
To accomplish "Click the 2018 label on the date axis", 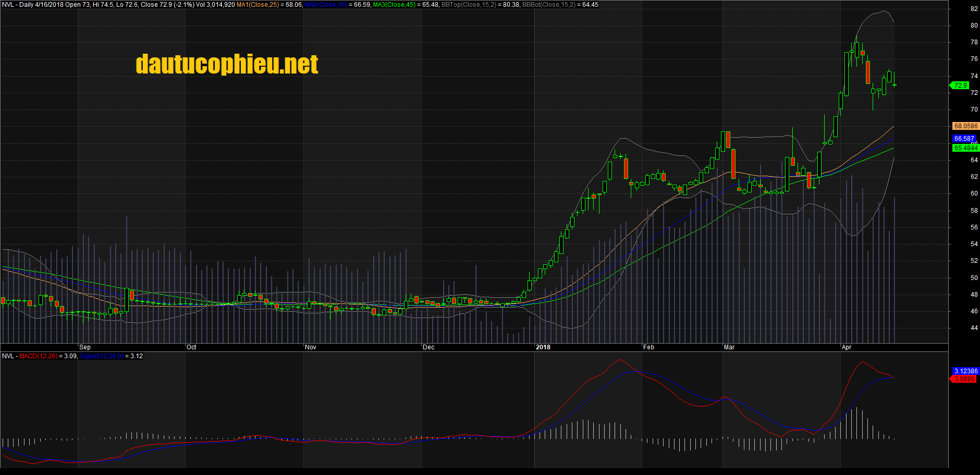I will [544, 347].
